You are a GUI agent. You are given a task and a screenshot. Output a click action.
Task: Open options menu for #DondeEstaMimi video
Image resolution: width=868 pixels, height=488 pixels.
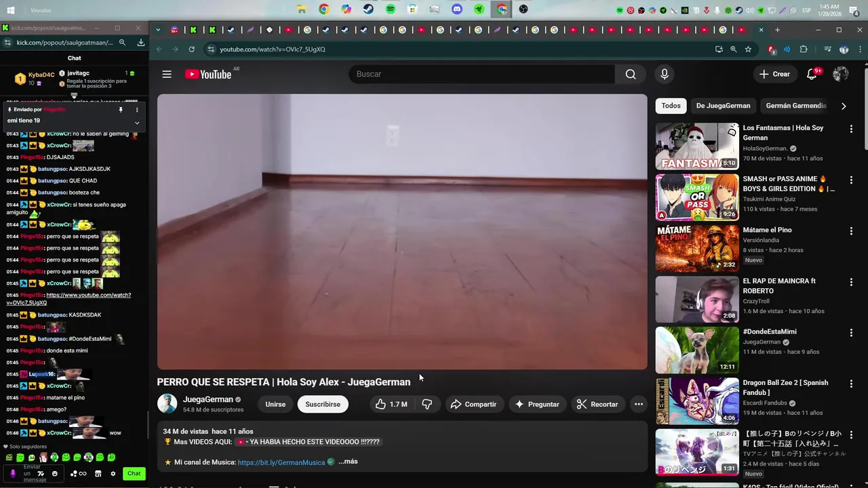coord(851,333)
